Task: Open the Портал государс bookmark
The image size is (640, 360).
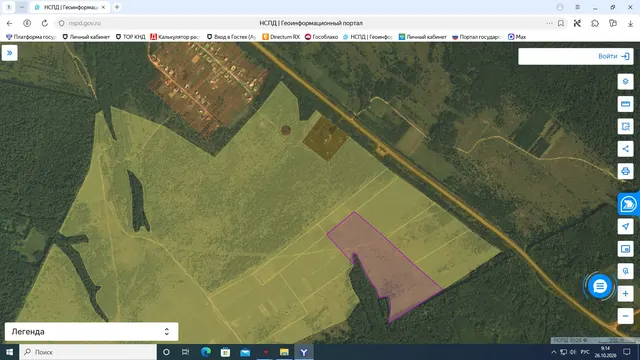Action: [x=477, y=37]
